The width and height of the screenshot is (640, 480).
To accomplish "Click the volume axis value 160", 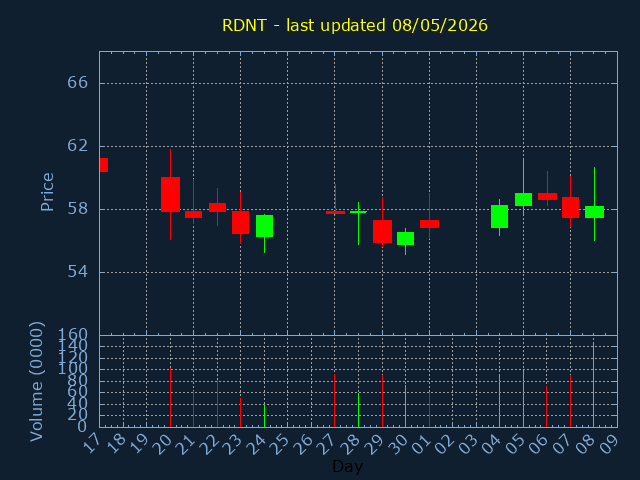I will click(x=72, y=335).
